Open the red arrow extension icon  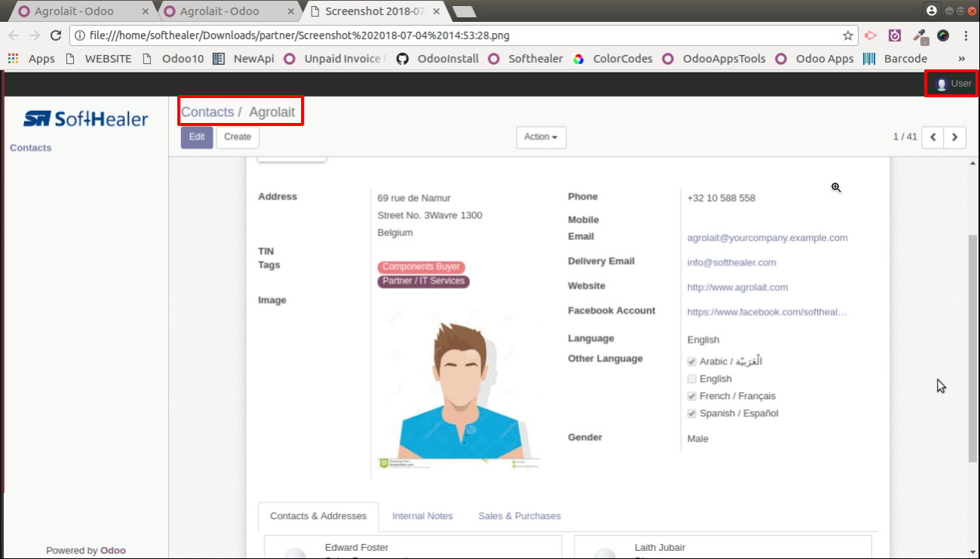(871, 35)
